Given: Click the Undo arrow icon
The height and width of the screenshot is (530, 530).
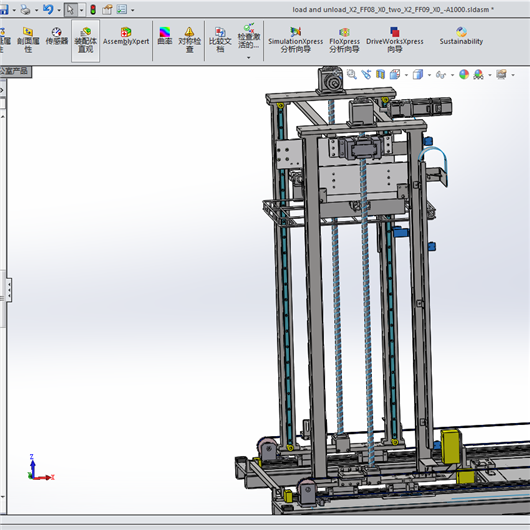Looking at the screenshot, I should [48, 9].
